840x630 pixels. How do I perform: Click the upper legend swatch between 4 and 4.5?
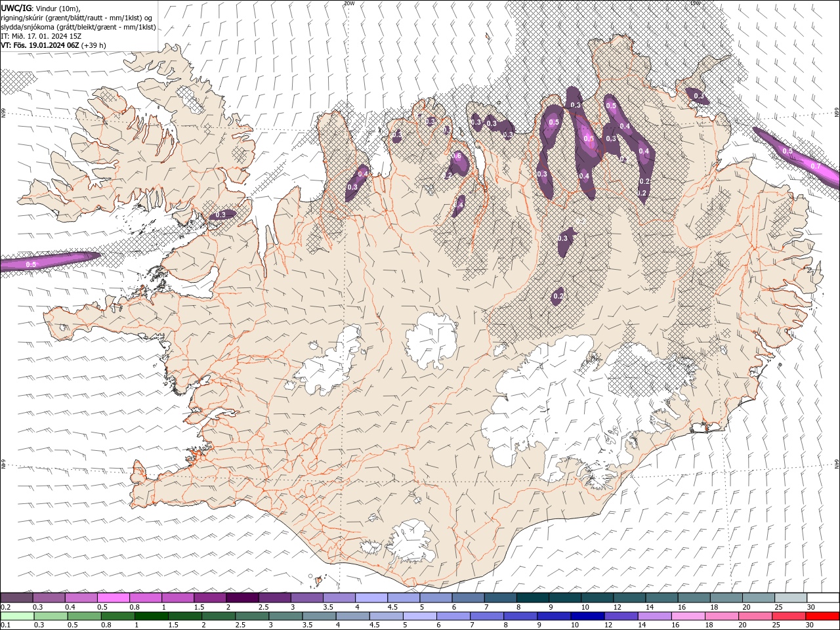tap(371, 598)
